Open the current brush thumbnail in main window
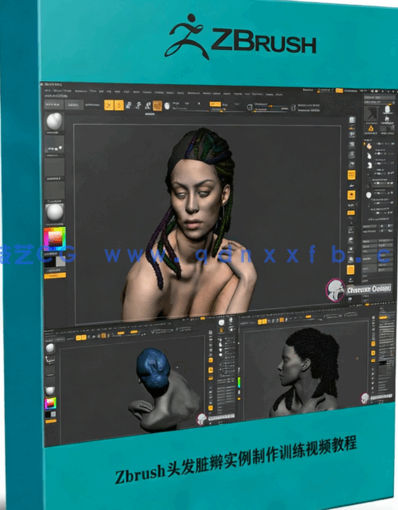The image size is (398, 510). [x=54, y=121]
